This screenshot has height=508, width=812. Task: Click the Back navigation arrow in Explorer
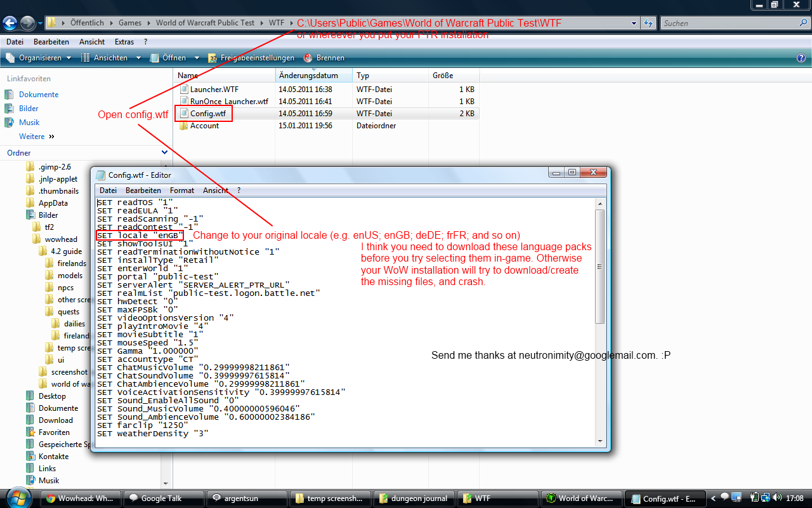(x=10, y=23)
